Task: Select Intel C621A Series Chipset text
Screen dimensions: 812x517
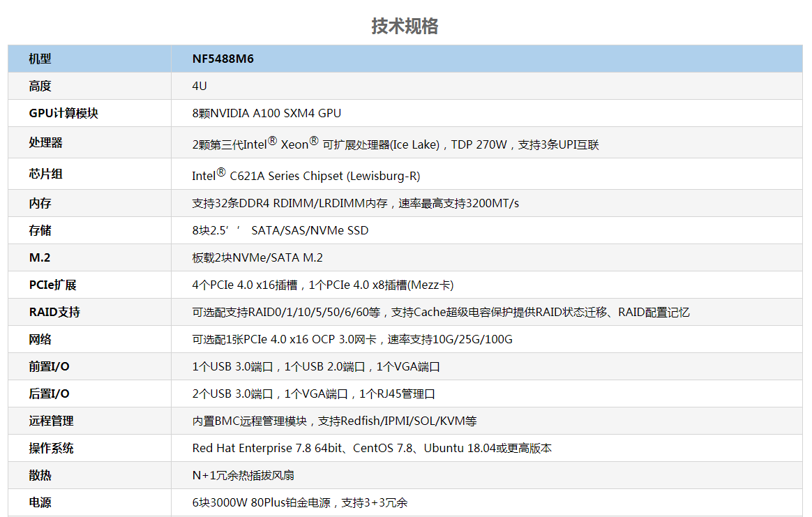Action: click(x=306, y=175)
